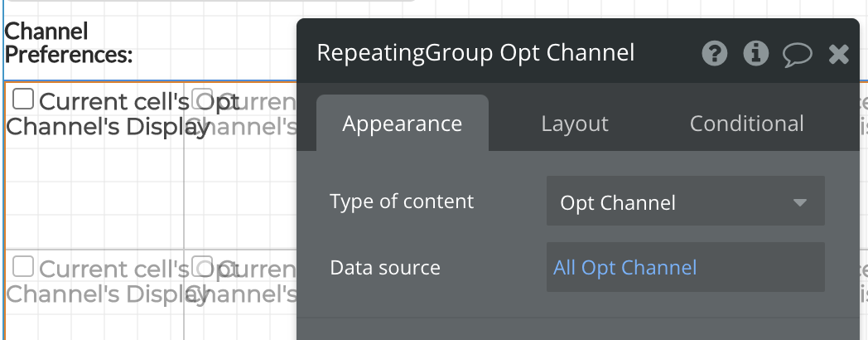This screenshot has width=868, height=340.
Task: Switch to the Layout tab
Action: 575,123
